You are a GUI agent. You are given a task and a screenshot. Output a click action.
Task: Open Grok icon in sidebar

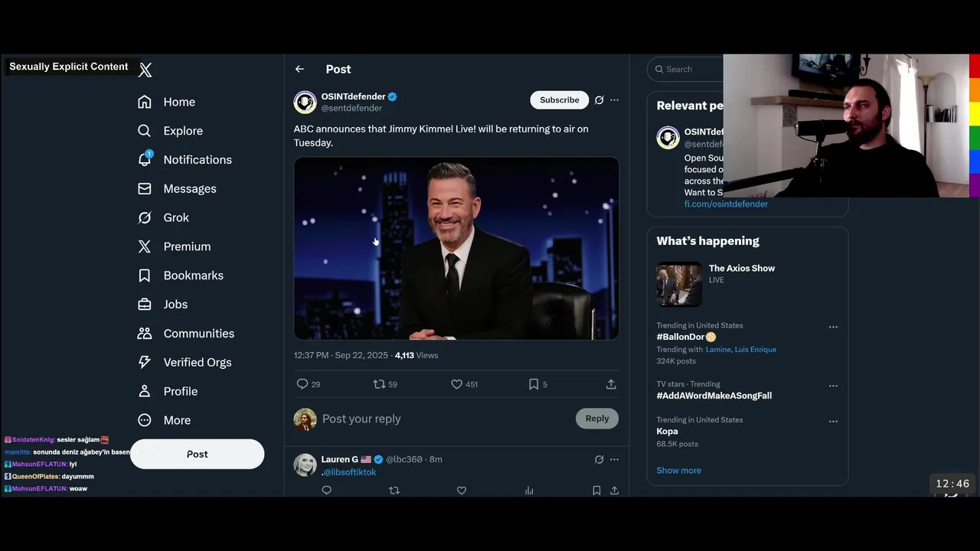(144, 217)
